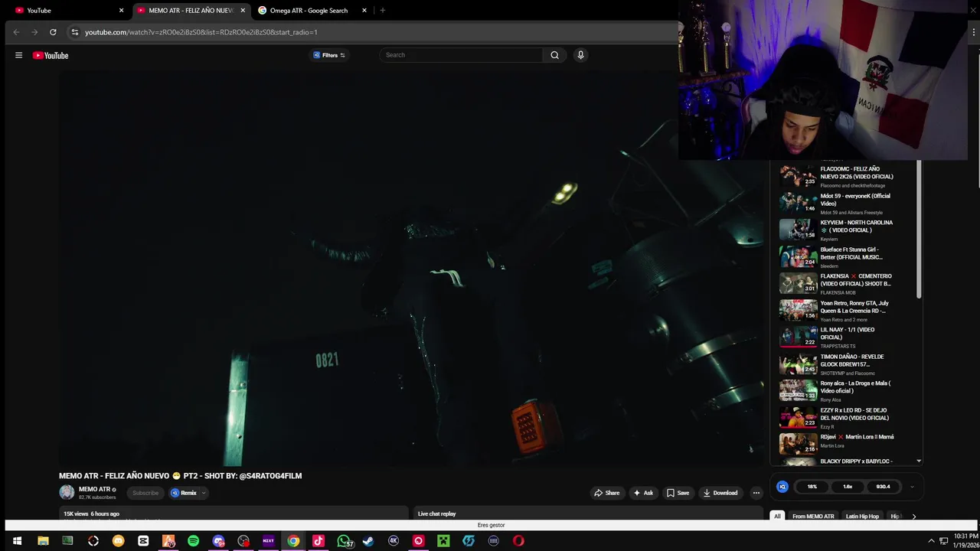Go back with the browser back arrow
Screen dimensions: 980x551
tap(16, 32)
